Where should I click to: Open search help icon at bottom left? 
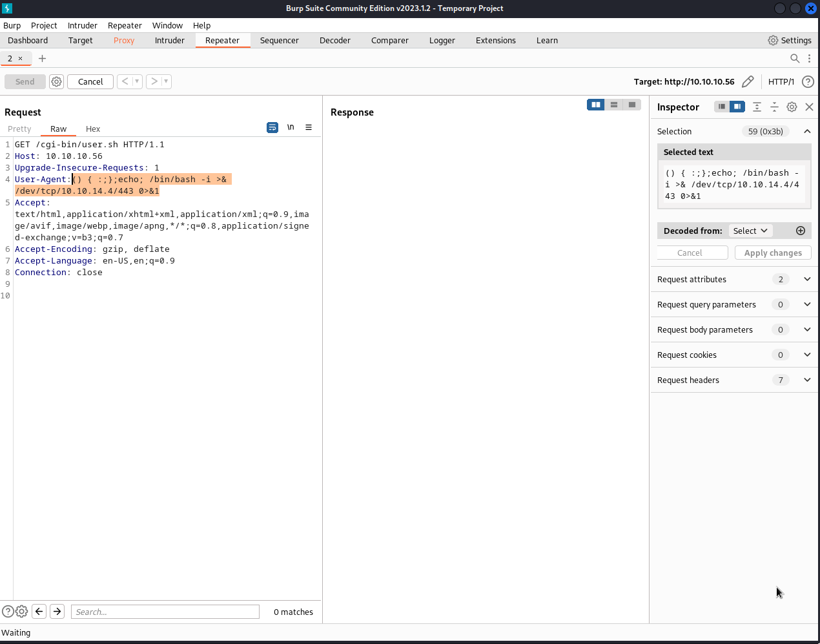(x=8, y=611)
